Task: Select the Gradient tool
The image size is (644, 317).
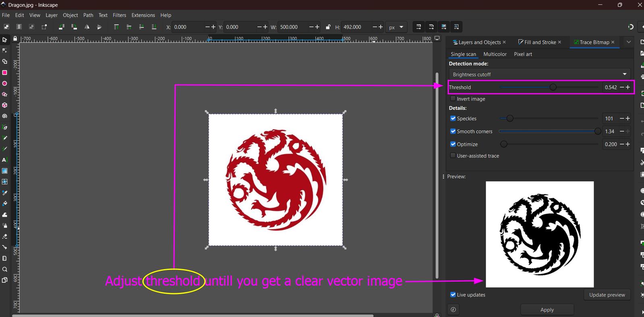Action: [4, 171]
